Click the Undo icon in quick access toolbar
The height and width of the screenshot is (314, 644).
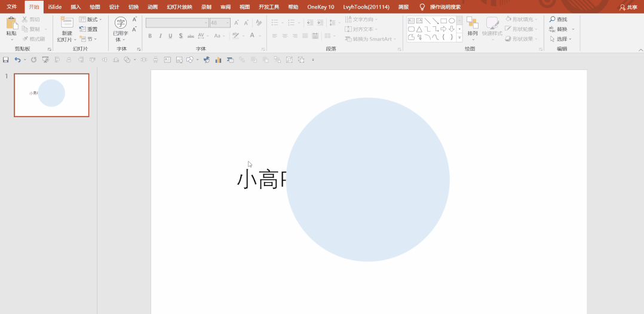pos(17,60)
